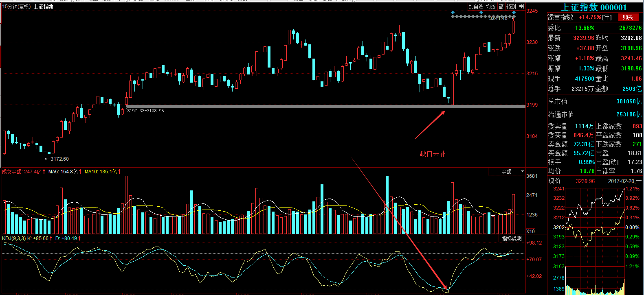The width and height of the screenshot is (644, 295).
Task: Click the 下跌家数 271 value
Action: tap(637, 144)
